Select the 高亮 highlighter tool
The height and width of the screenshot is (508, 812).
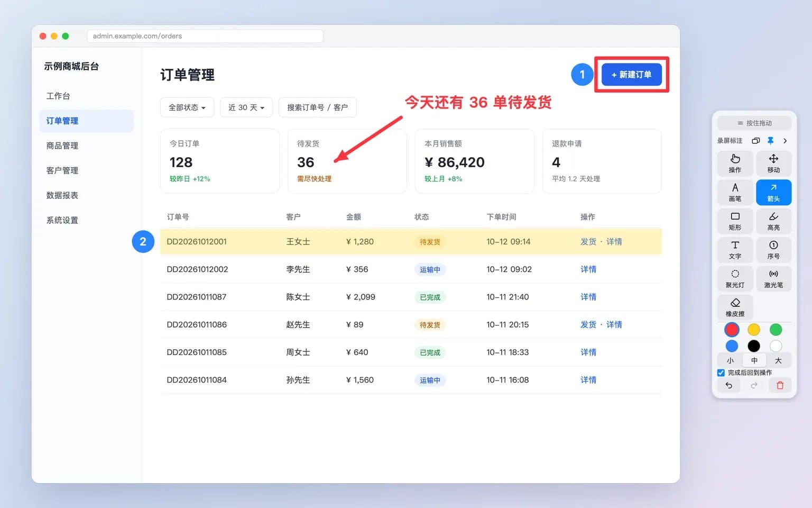coord(773,221)
